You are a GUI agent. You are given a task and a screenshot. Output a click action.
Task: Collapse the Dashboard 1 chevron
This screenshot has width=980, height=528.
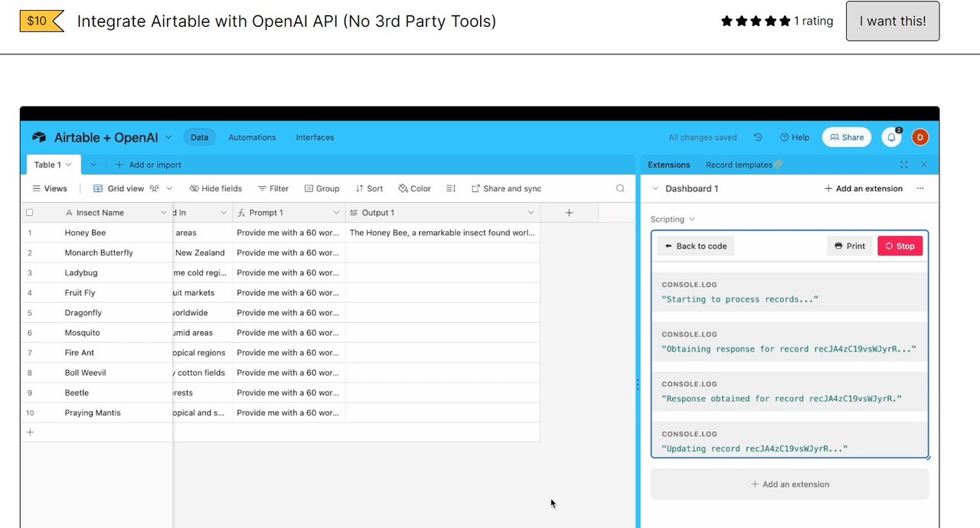655,188
